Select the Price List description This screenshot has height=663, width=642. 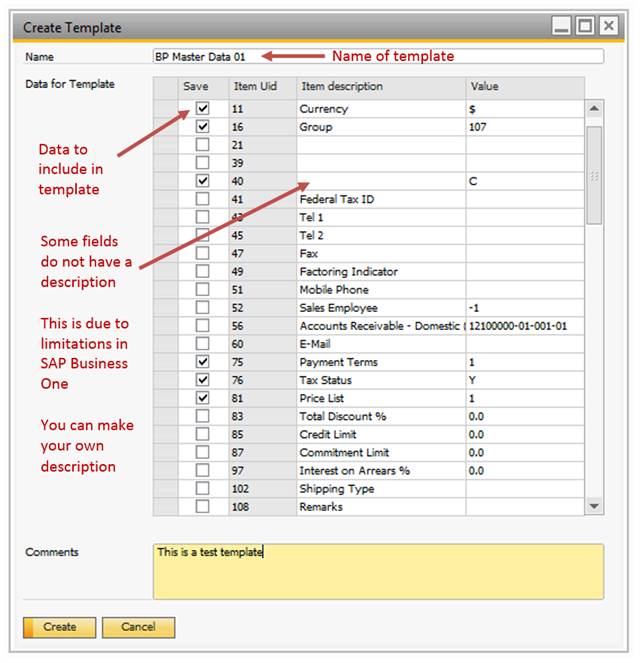(381, 398)
